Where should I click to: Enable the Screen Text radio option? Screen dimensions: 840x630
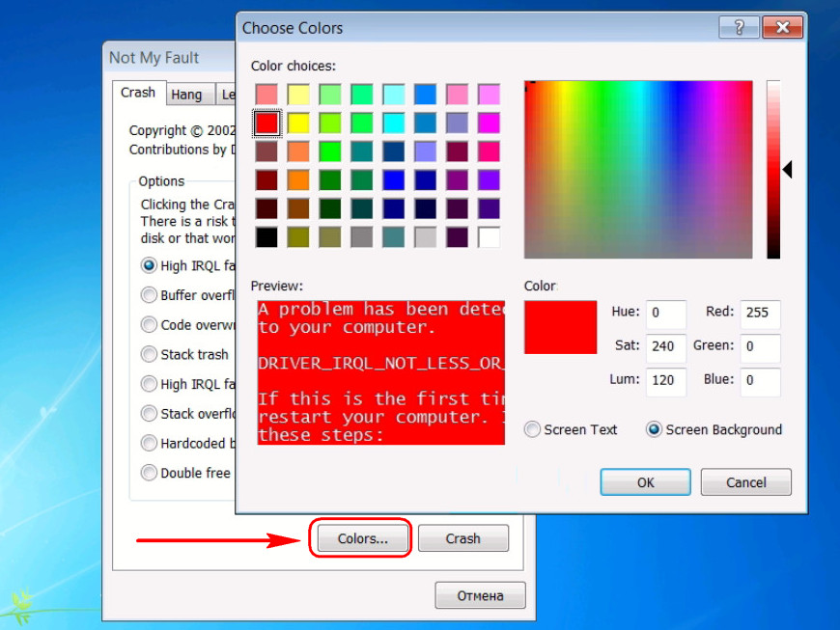[571, 429]
